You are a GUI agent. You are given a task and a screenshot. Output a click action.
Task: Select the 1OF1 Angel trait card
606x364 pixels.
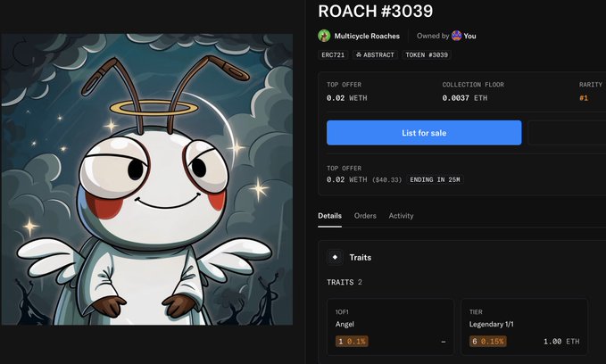(390, 327)
